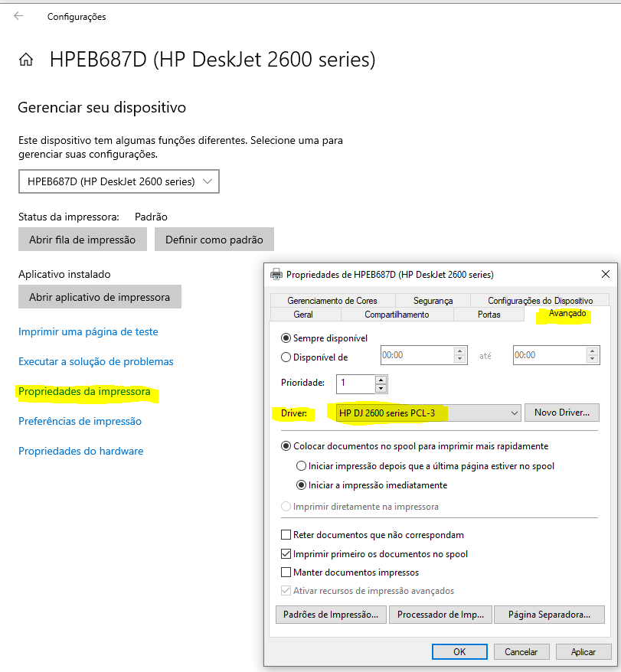The width and height of the screenshot is (621, 672).
Task: Go to the Segurança tab
Action: [x=433, y=301]
